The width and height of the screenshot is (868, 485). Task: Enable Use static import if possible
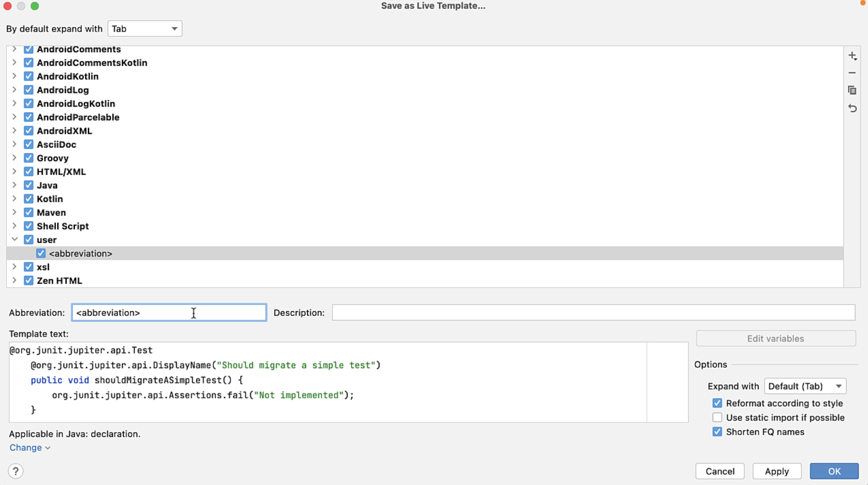[717, 418]
